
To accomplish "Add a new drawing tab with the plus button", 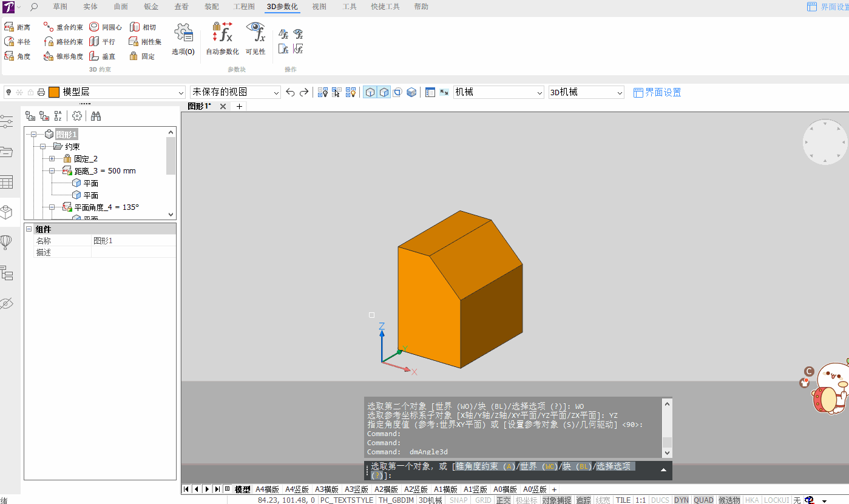I will 239,106.
